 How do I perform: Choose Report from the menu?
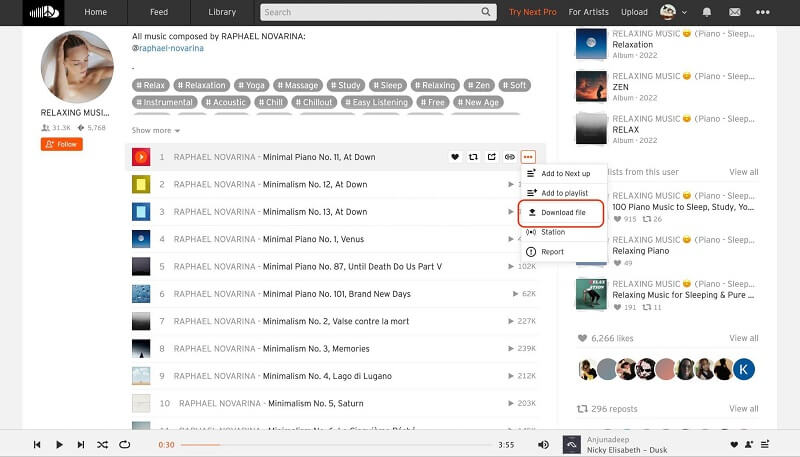pos(563,251)
